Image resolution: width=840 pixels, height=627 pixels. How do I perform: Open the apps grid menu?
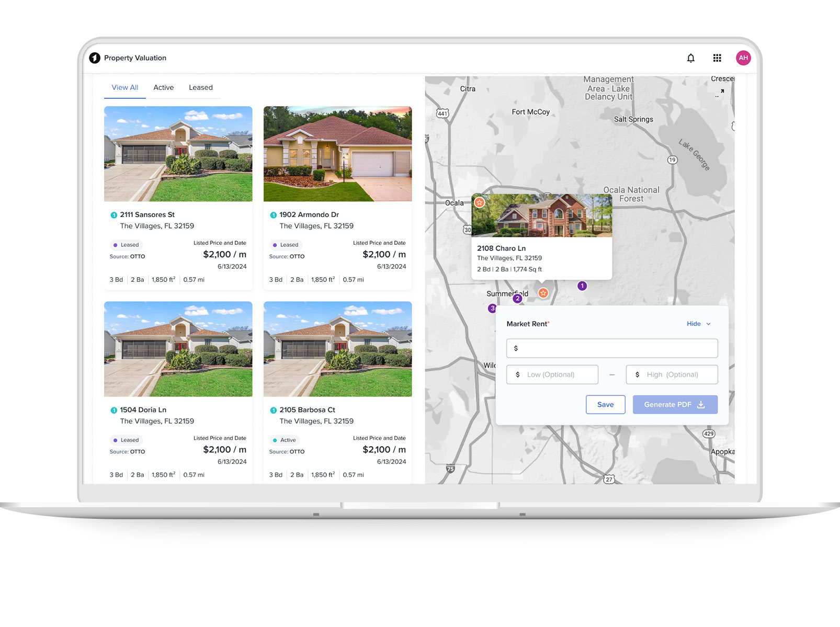[x=717, y=58]
